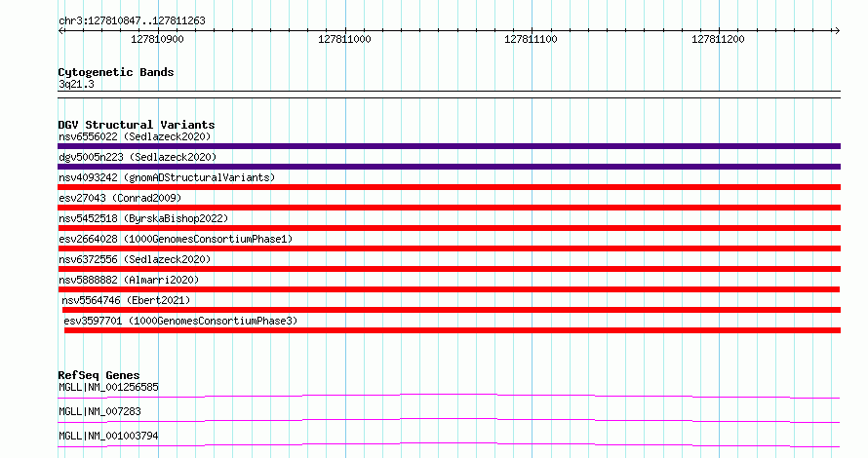Click the left arrow of the ruler
Image resolution: width=868 pixels, height=458 pixels.
point(61,30)
